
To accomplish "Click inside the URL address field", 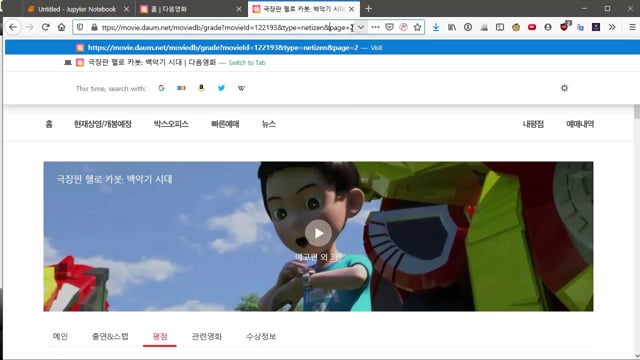I will (227, 27).
